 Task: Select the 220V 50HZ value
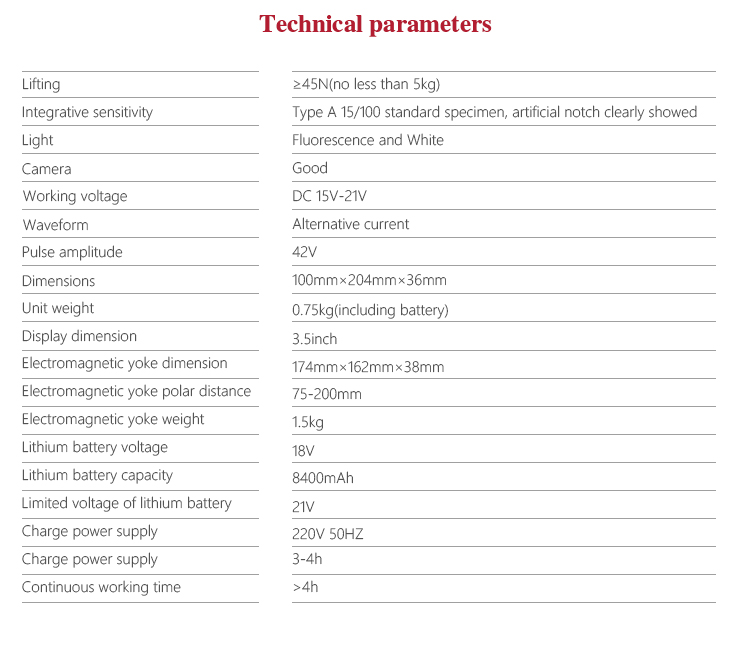[x=327, y=534]
